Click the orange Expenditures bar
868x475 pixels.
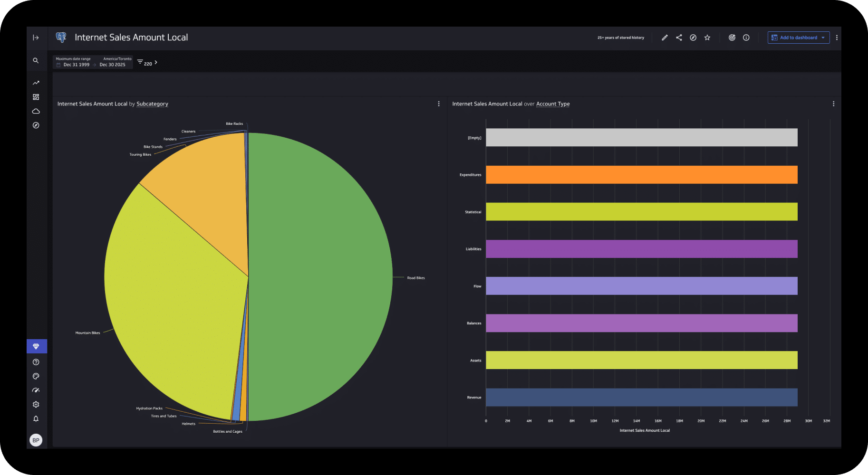(641, 174)
